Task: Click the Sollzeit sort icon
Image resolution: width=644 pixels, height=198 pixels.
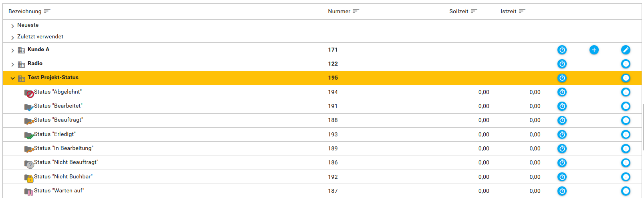Action: [x=474, y=11]
